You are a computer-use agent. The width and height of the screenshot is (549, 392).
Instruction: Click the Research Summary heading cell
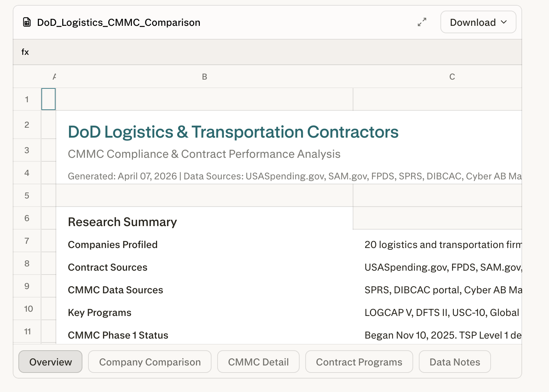[122, 222]
